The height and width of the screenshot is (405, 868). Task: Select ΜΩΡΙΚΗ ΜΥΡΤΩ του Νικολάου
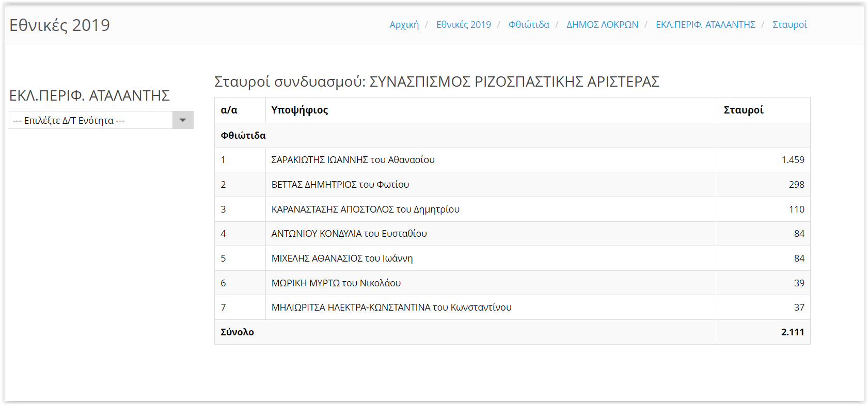click(336, 283)
